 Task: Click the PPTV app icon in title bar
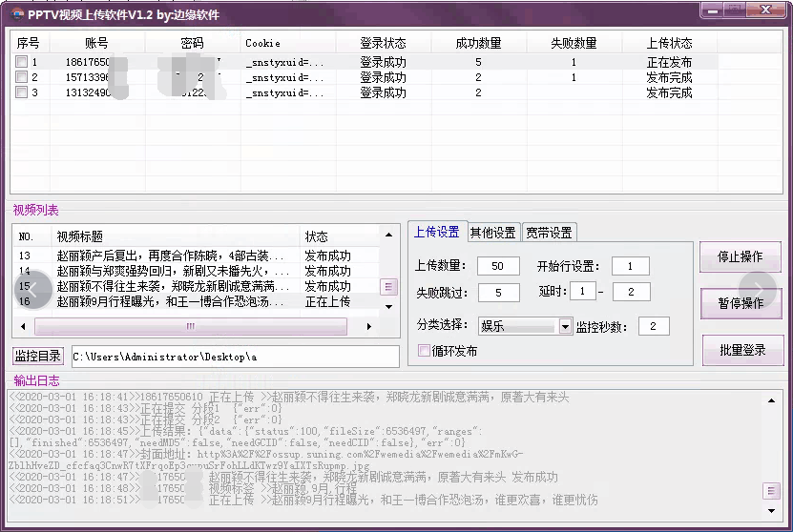click(16, 14)
